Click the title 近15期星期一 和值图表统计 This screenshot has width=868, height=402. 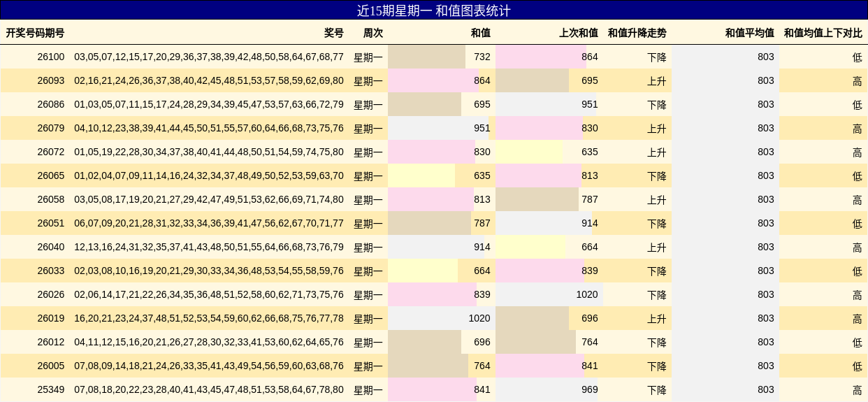434,10
